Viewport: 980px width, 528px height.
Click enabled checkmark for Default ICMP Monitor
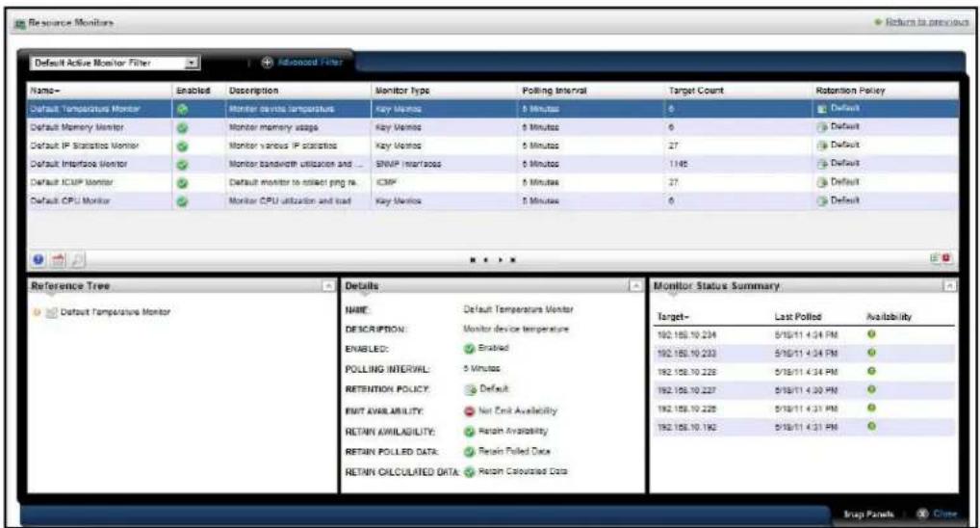click(182, 183)
